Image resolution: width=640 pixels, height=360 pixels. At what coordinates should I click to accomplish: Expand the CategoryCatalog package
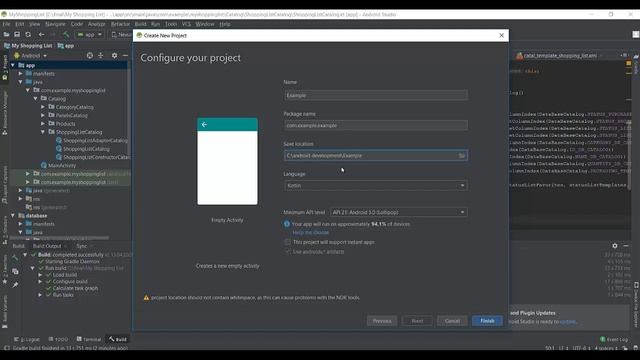pyautogui.click(x=43, y=107)
